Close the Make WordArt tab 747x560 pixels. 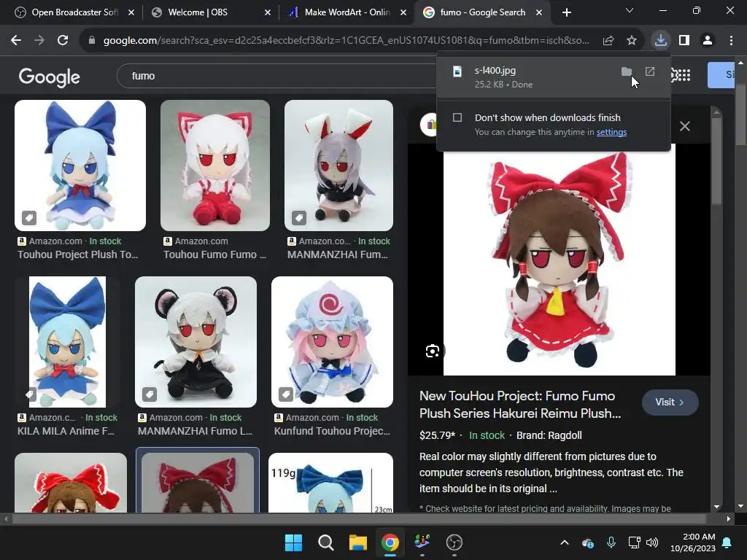point(403,12)
